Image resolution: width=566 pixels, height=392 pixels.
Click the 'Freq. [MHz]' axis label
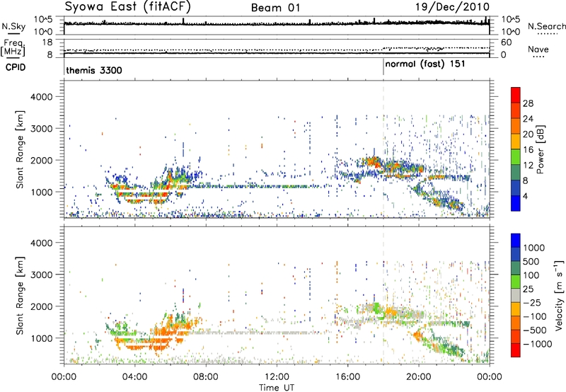point(13,48)
